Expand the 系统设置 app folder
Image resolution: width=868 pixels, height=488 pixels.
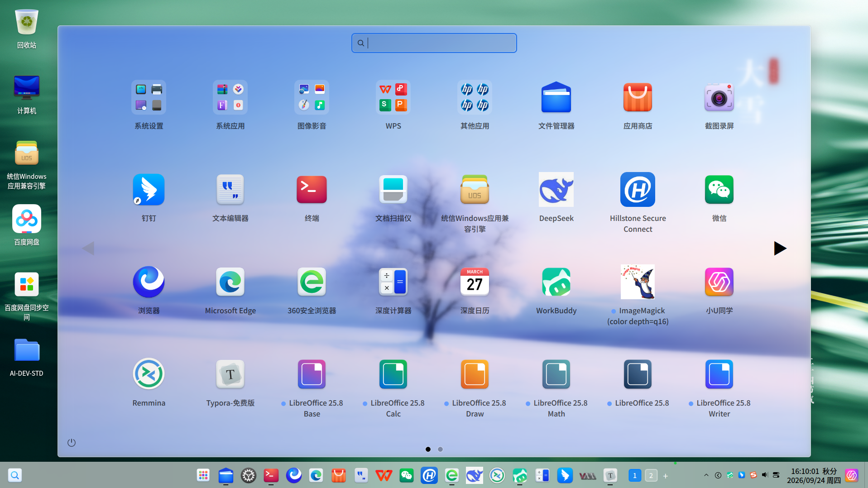[149, 97]
